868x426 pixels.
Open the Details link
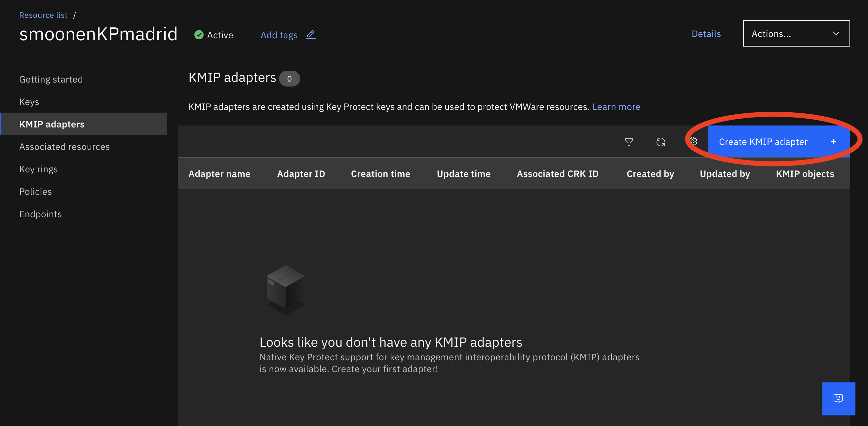pos(706,34)
